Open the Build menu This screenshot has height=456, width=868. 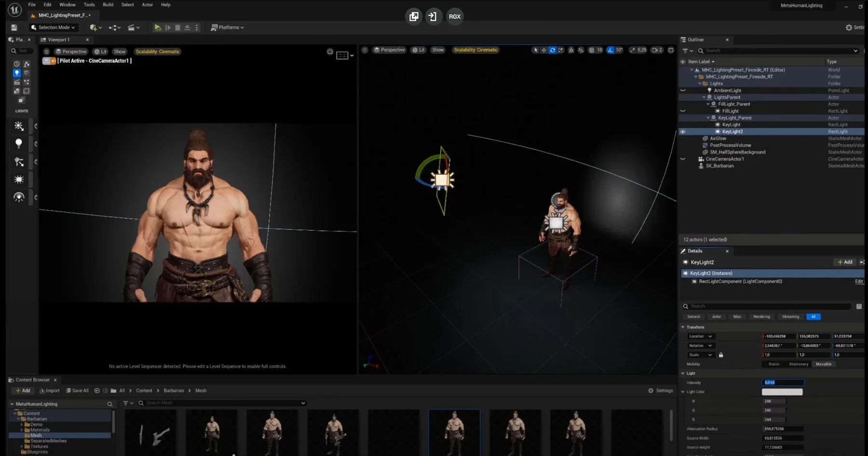click(x=108, y=5)
